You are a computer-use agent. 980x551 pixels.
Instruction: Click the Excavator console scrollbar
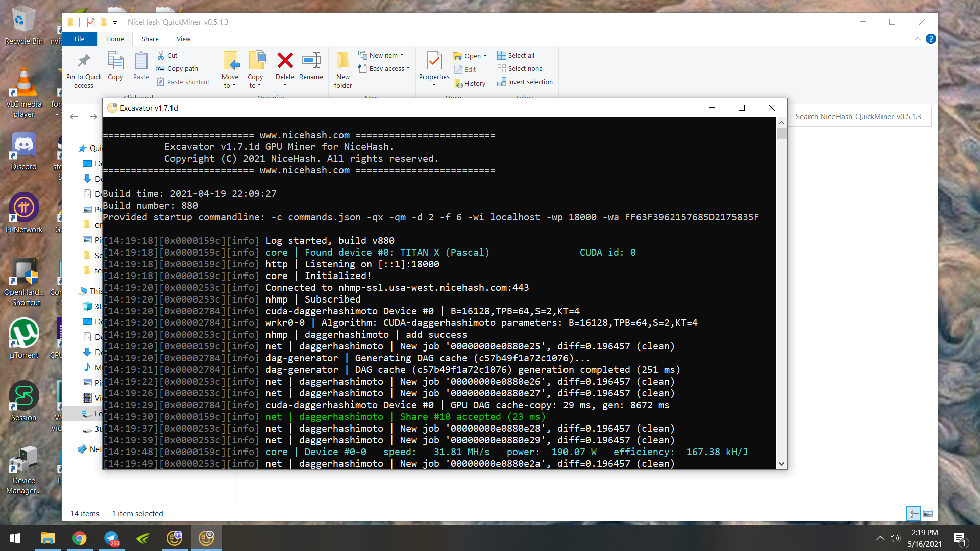pyautogui.click(x=781, y=132)
